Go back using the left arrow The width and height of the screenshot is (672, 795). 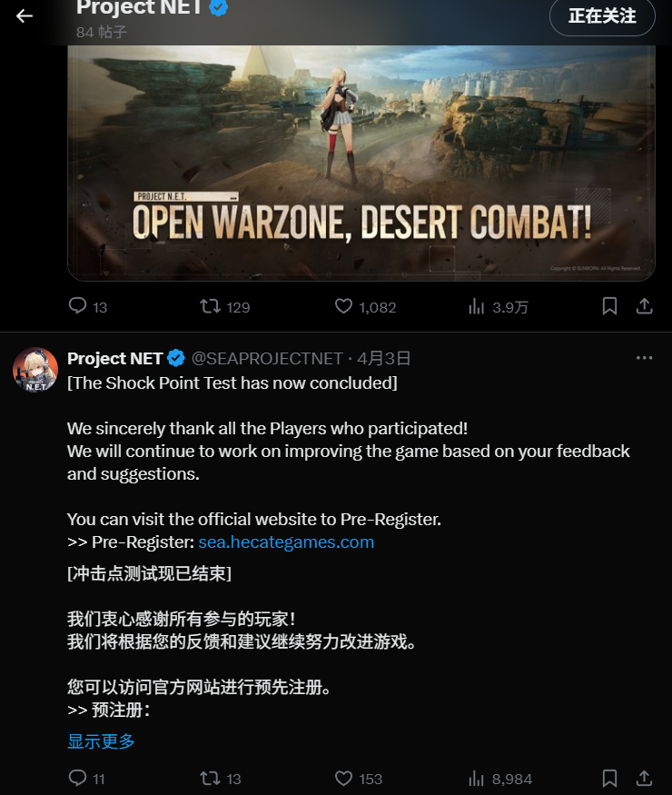pyautogui.click(x=25, y=16)
